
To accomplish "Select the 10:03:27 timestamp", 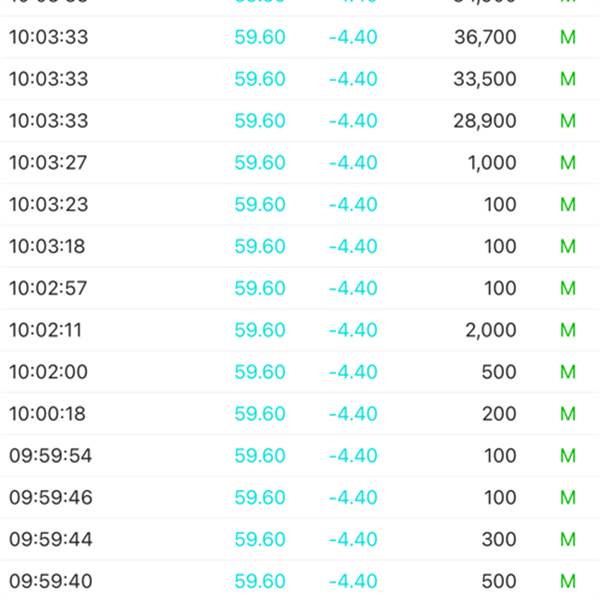I will pyautogui.click(x=48, y=163).
